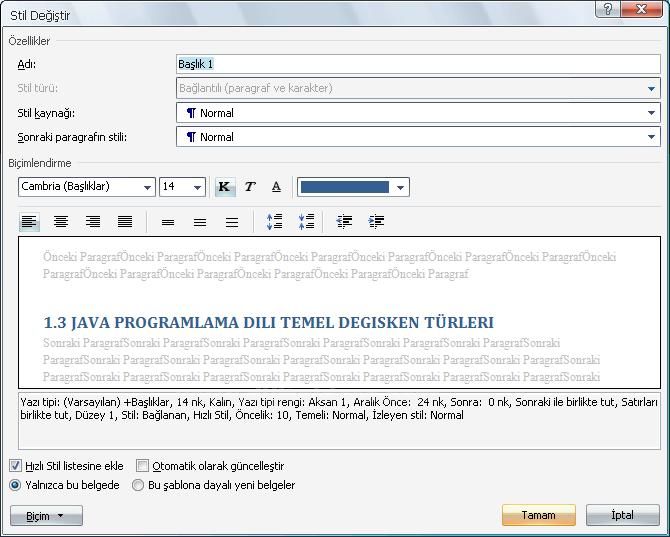Decrease paragraph spacing
This screenshot has height=537, width=670.
click(x=306, y=222)
